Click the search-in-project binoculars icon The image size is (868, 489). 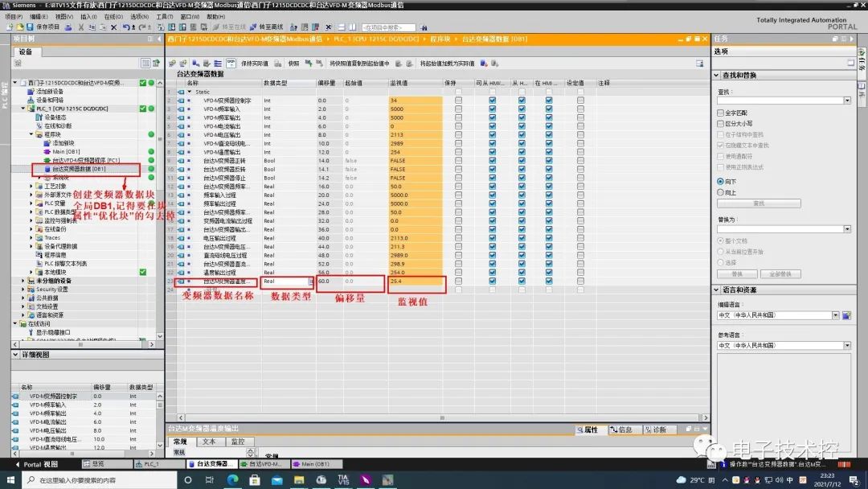tap(424, 27)
